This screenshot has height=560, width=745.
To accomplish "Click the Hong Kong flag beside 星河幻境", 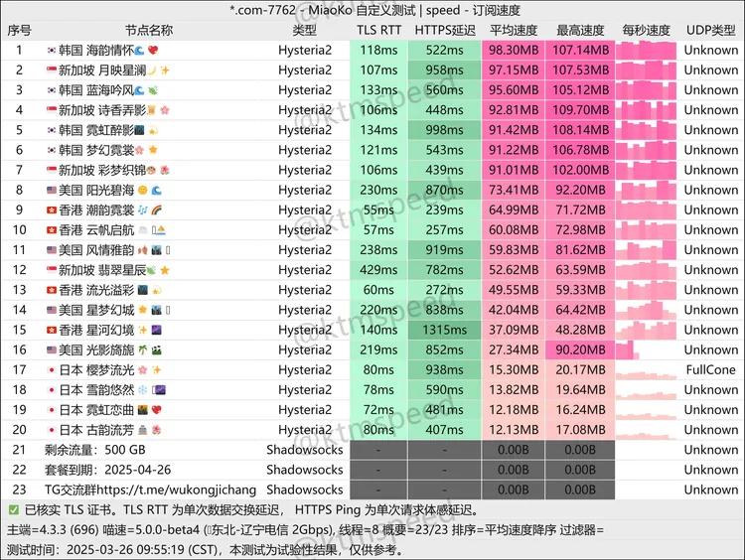I will pos(51,330).
